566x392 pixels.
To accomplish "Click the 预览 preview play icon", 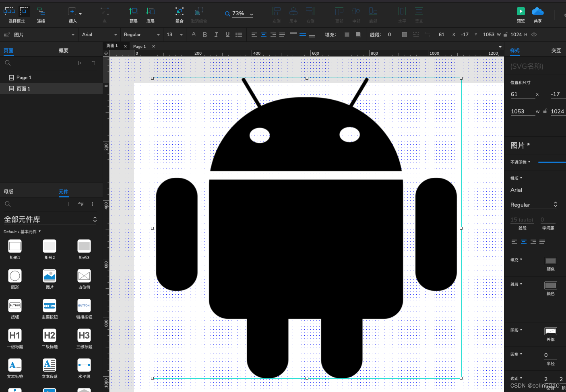I will click(x=521, y=11).
